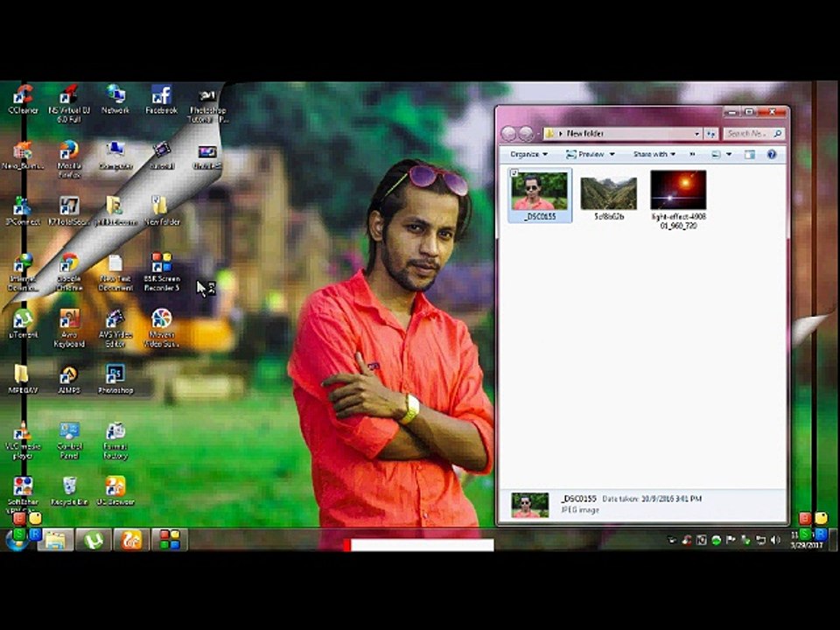Go back in the Explorer window
This screenshot has height=630, width=840.
(508, 133)
